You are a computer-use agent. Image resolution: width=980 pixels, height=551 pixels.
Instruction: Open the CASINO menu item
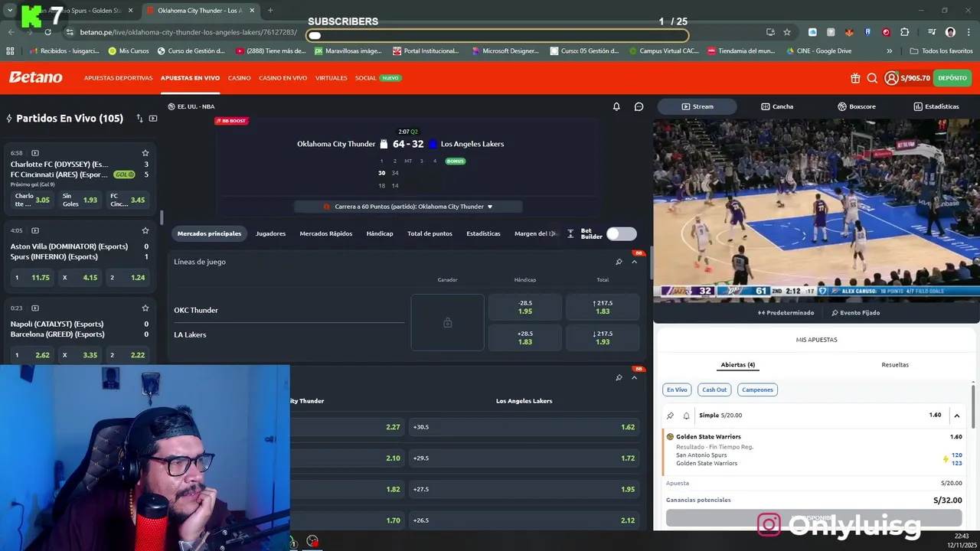pos(239,78)
